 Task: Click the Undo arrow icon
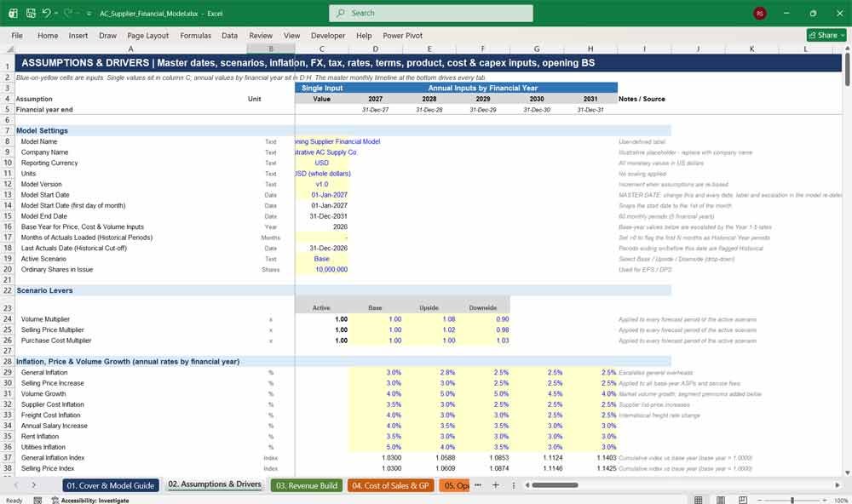[x=46, y=13]
